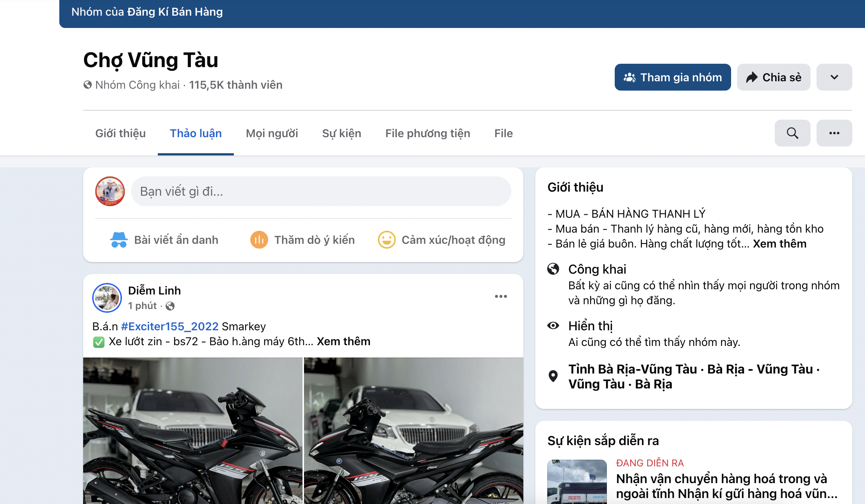The height and width of the screenshot is (504, 865).
Task: Open the group search icon
Action: [792, 133]
